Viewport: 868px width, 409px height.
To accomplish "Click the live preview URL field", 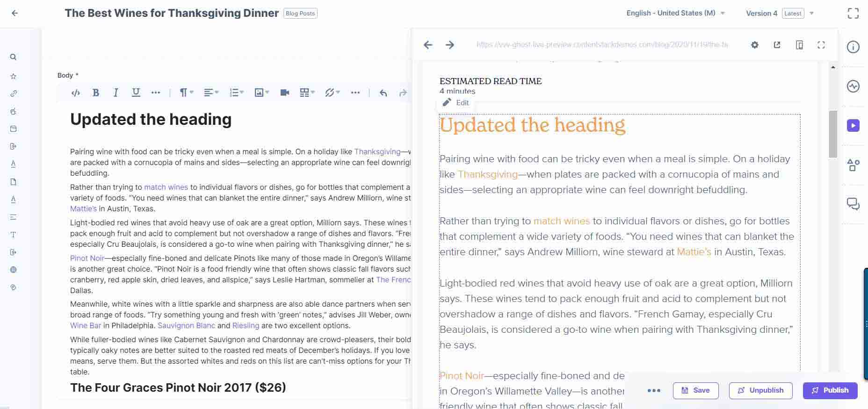I will click(602, 45).
